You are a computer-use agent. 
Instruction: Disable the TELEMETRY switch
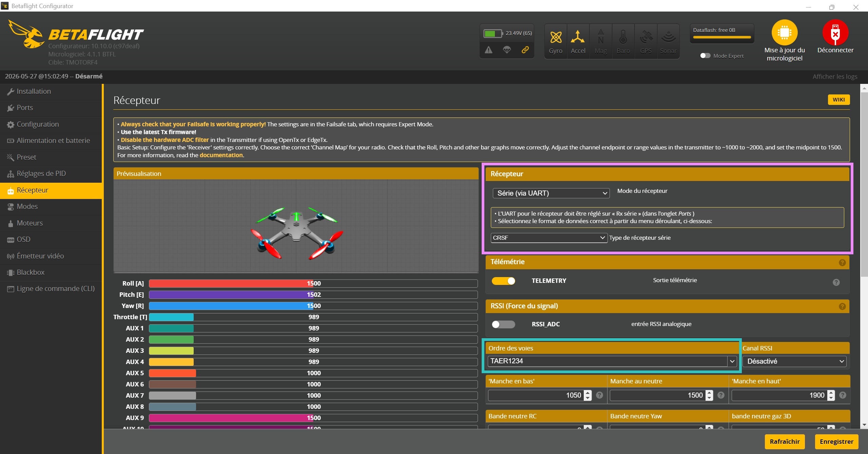[503, 281]
